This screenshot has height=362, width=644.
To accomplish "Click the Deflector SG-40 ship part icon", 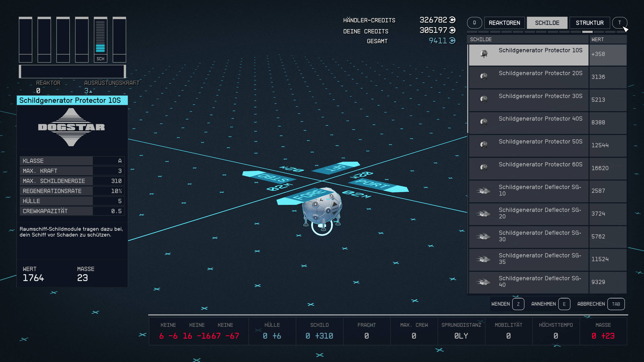I will [x=483, y=282].
